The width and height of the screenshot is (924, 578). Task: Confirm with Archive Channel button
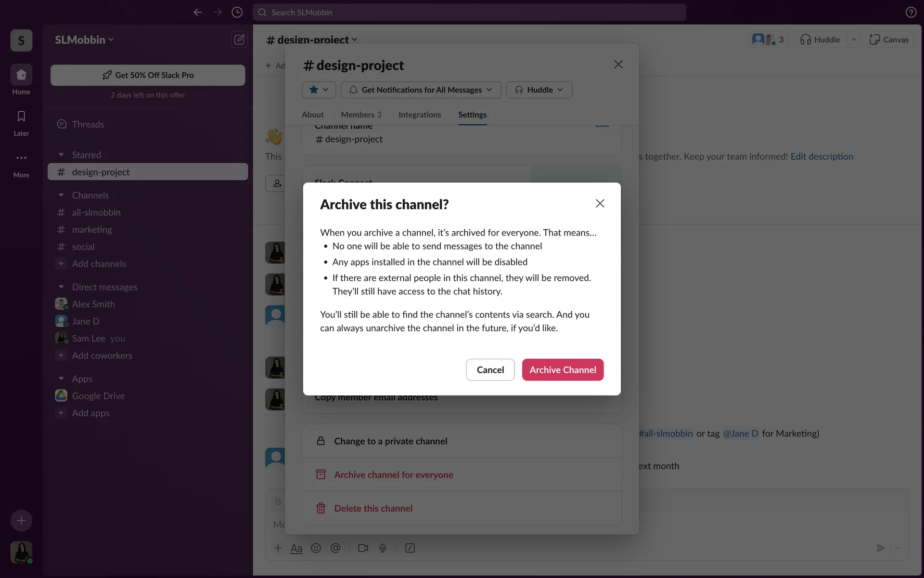click(563, 370)
